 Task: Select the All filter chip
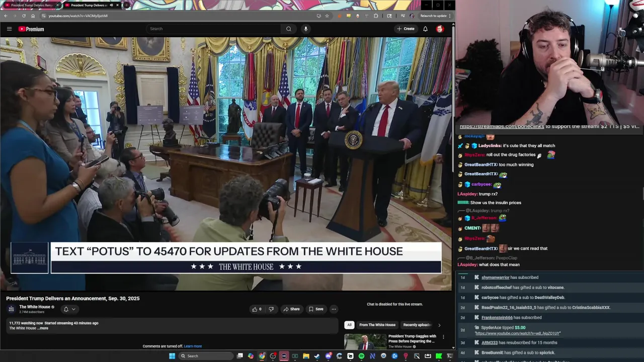coord(349,325)
